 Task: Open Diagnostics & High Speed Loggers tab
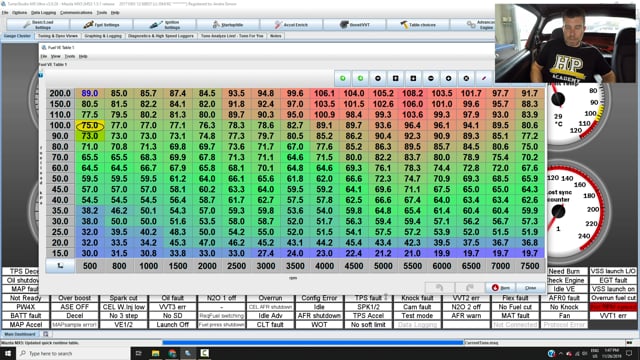161,36
